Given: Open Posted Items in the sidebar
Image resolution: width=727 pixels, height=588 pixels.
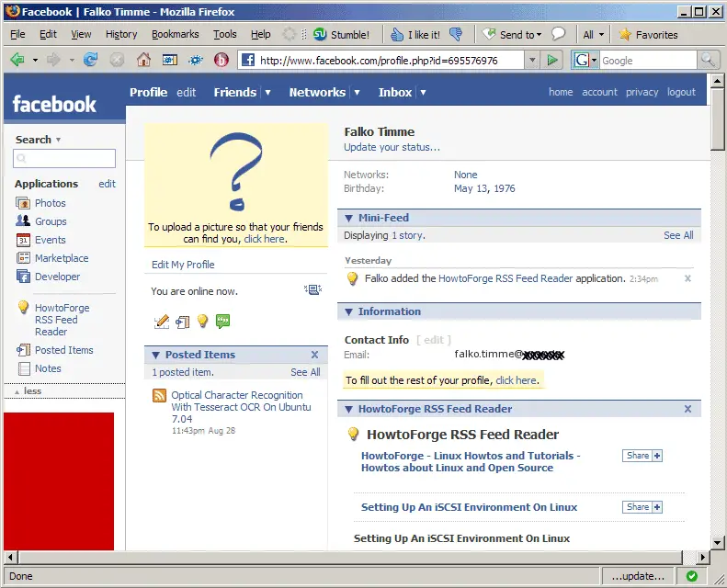Looking at the screenshot, I should 64,350.
